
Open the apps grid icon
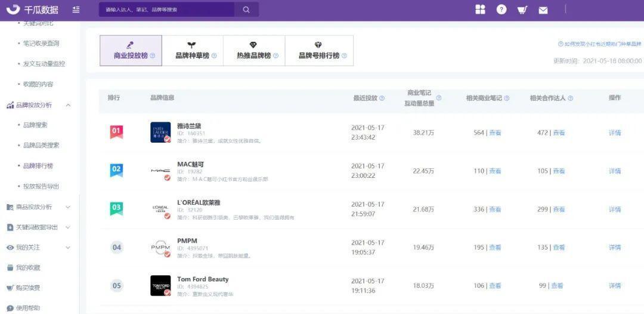click(x=480, y=10)
